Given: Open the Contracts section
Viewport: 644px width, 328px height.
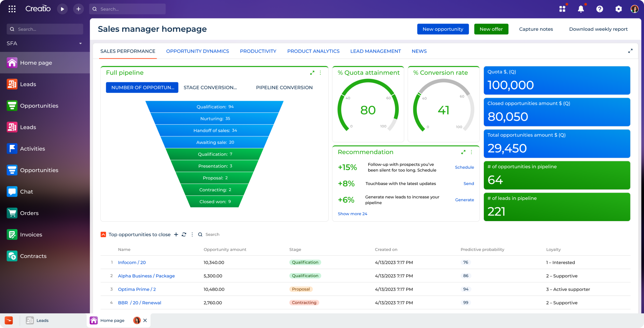Looking at the screenshot, I should coord(33,256).
